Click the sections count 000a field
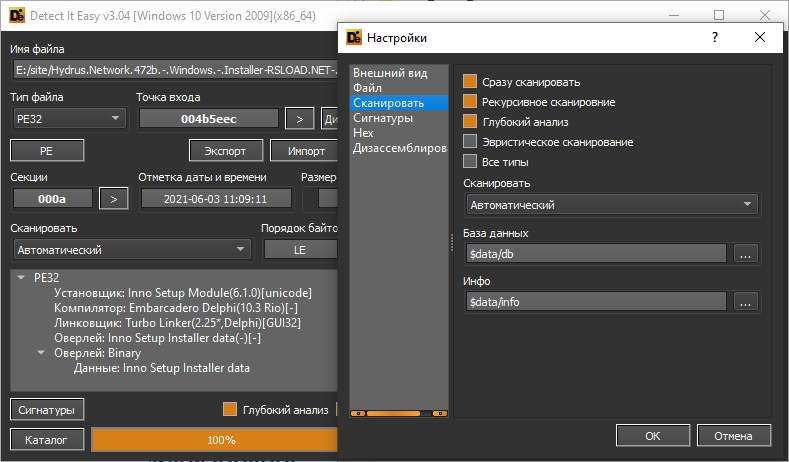This screenshot has width=789, height=462. pyautogui.click(x=52, y=199)
